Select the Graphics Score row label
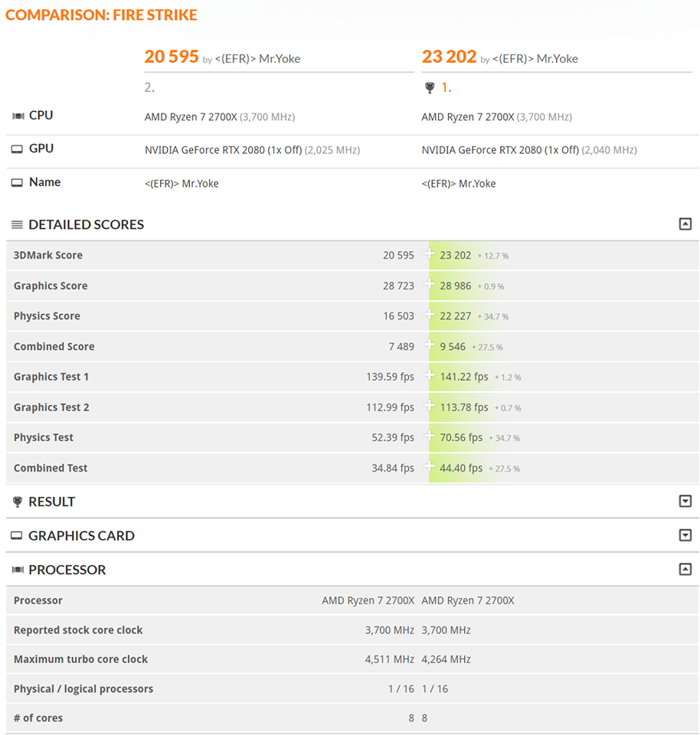Screen dimensions: 700x735 (x=51, y=286)
